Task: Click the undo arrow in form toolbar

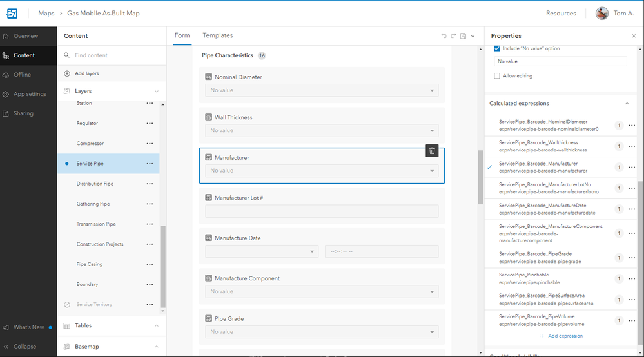Action: coord(444,36)
